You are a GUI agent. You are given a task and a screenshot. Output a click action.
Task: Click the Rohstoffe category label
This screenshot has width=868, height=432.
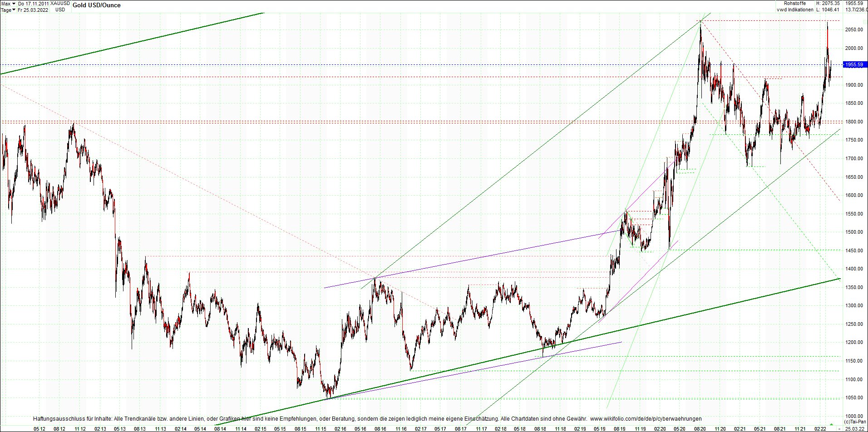pos(795,4)
